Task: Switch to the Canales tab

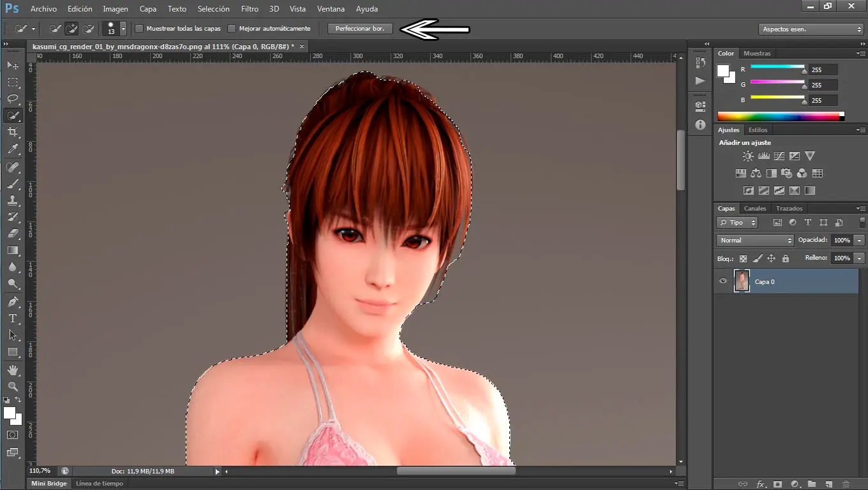Action: click(x=755, y=209)
